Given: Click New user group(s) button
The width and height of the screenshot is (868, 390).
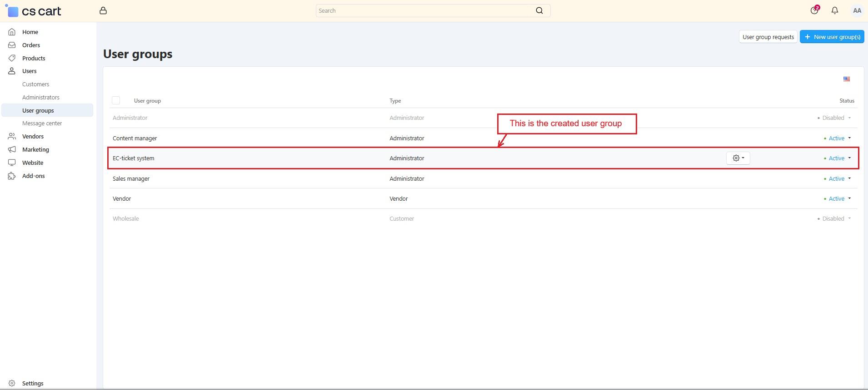Looking at the screenshot, I should (832, 37).
